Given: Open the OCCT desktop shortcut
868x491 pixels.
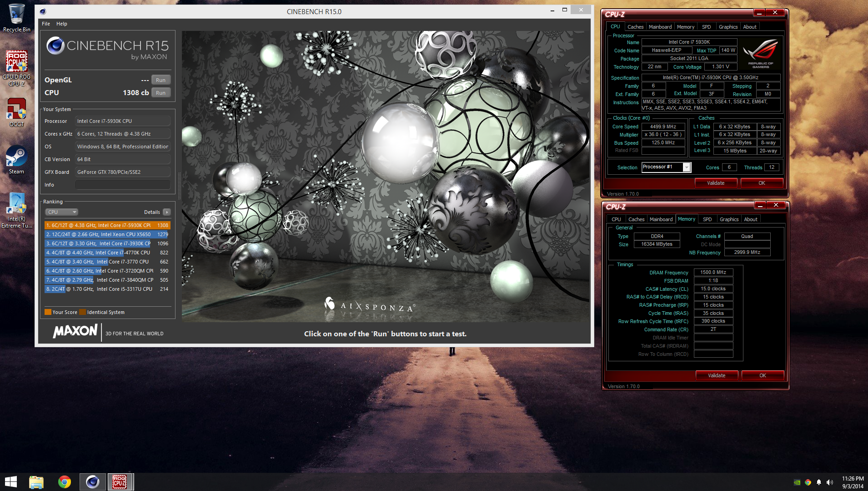Looking at the screenshot, I should tap(17, 113).
